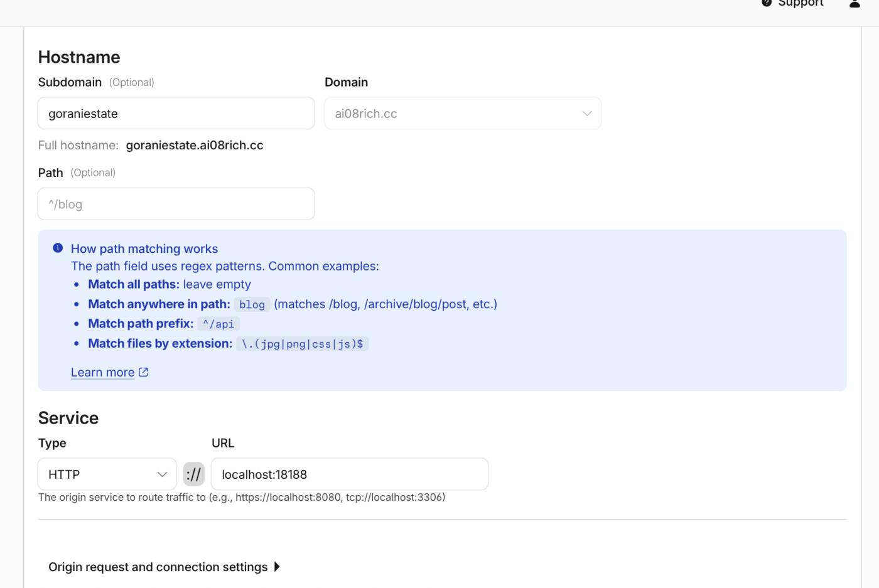Image resolution: width=879 pixels, height=588 pixels.
Task: Click the Domain field label
Action: point(346,82)
